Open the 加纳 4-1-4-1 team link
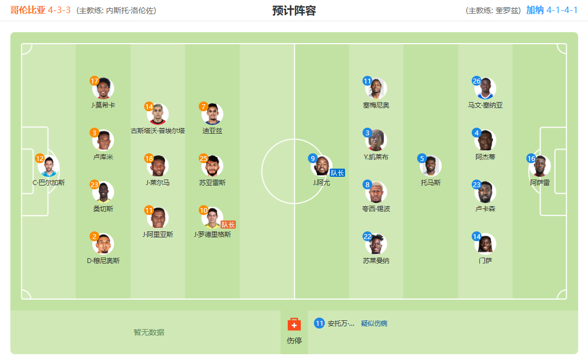Screen dimensions: 588x364 click(x=551, y=10)
